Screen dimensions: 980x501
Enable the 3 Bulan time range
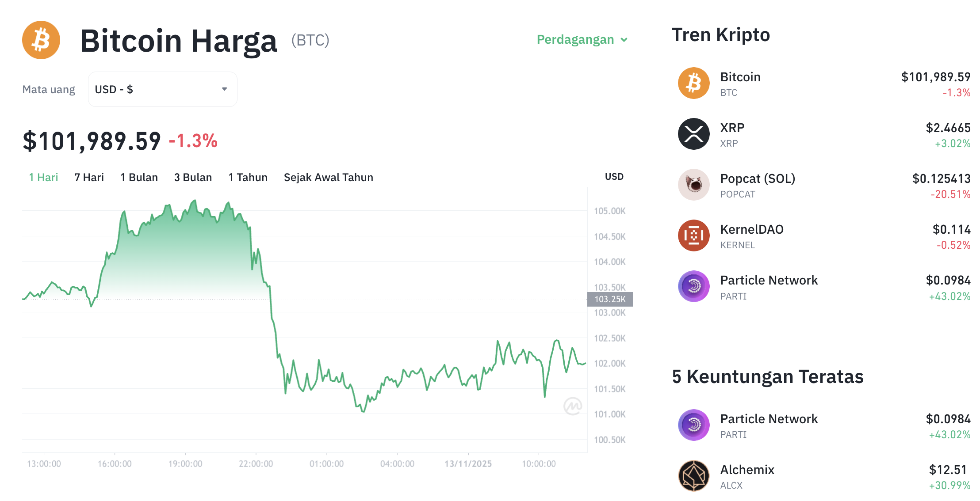[x=193, y=177]
